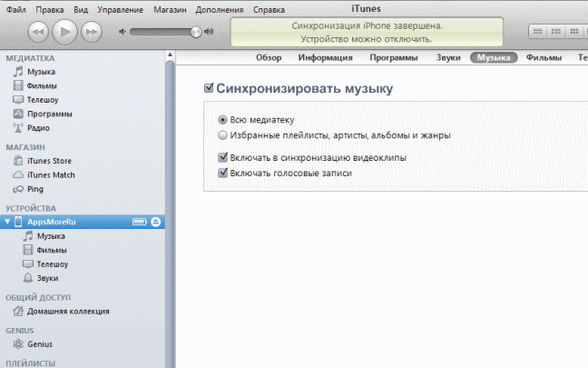Click the sidebar vertical scrollbar thumb

tap(170, 214)
